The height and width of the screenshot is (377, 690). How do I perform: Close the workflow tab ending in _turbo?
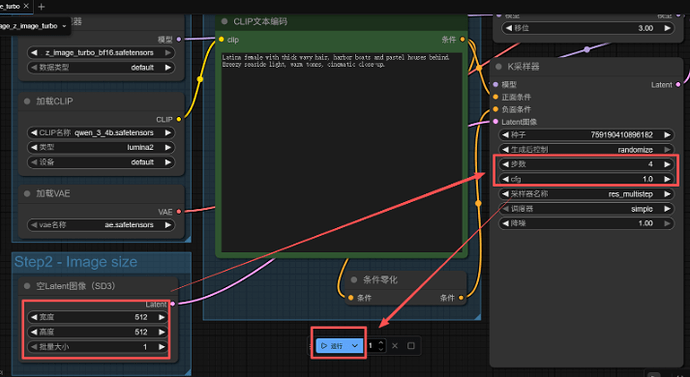pyautogui.click(x=26, y=6)
